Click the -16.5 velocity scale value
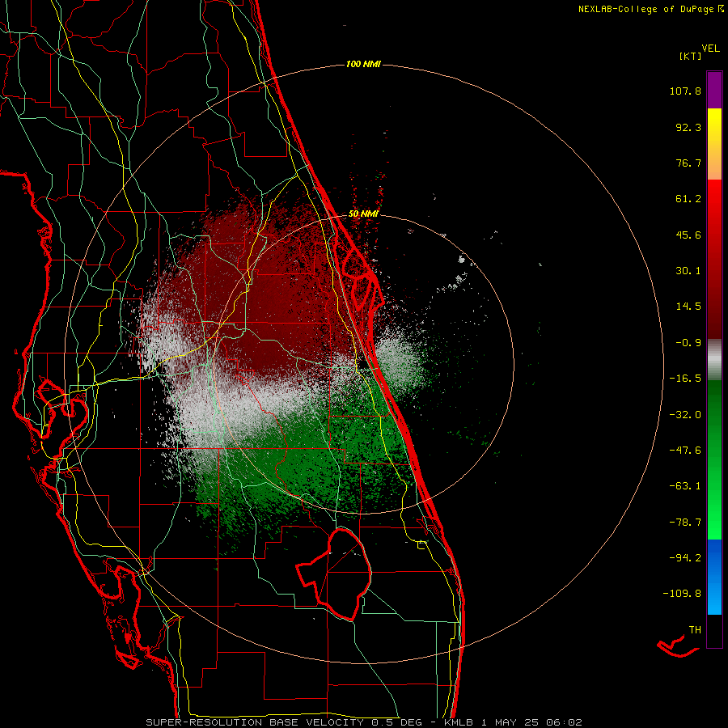 [685, 379]
